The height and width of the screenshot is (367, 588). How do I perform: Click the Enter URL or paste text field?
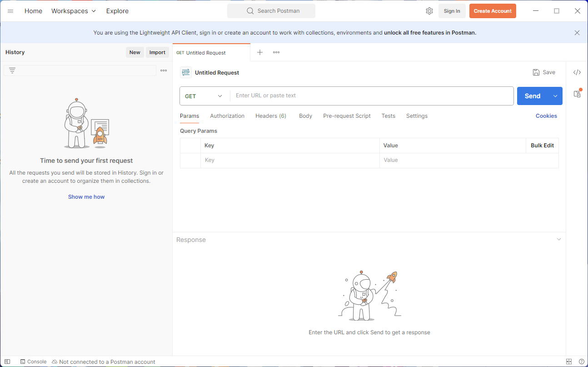click(372, 96)
